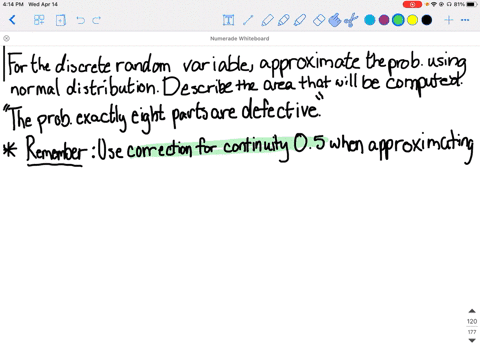Viewport: 480px width, 360px height.
Task: Open the more options ellipsis menu
Action: click(x=465, y=20)
